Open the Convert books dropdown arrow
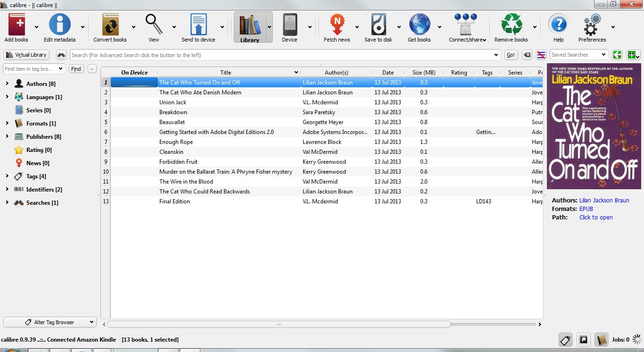The height and width of the screenshot is (352, 644). point(133,27)
